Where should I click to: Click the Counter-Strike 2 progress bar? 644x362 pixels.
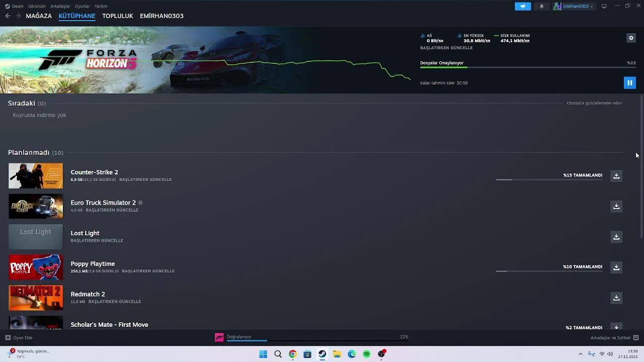pos(549,179)
